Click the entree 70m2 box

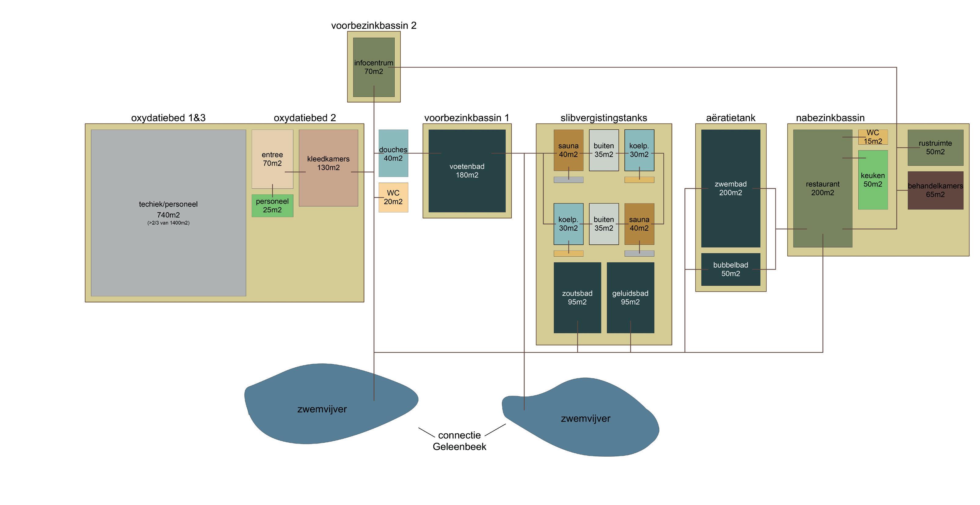[272, 159]
